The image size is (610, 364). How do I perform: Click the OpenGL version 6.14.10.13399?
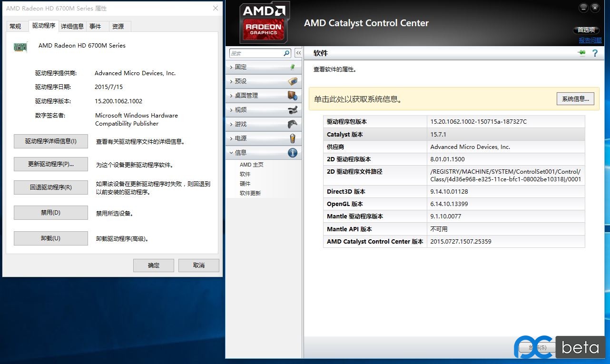[x=449, y=204]
